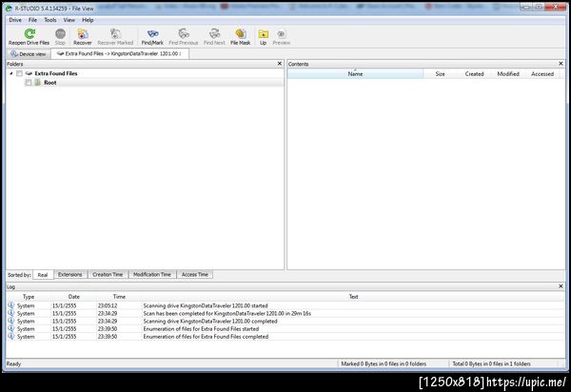
Task: Select the Extra Found Files KingstonDataTraveler tab
Action: [120, 53]
